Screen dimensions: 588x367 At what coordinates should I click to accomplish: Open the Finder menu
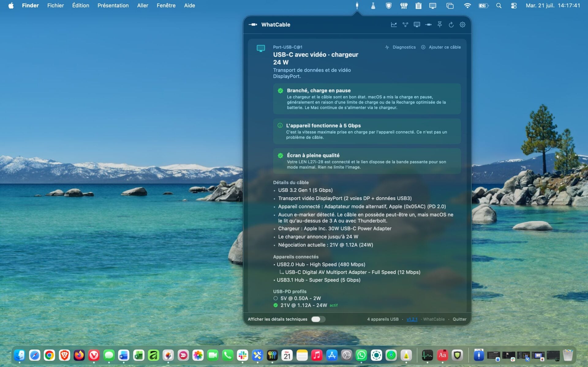click(x=30, y=6)
